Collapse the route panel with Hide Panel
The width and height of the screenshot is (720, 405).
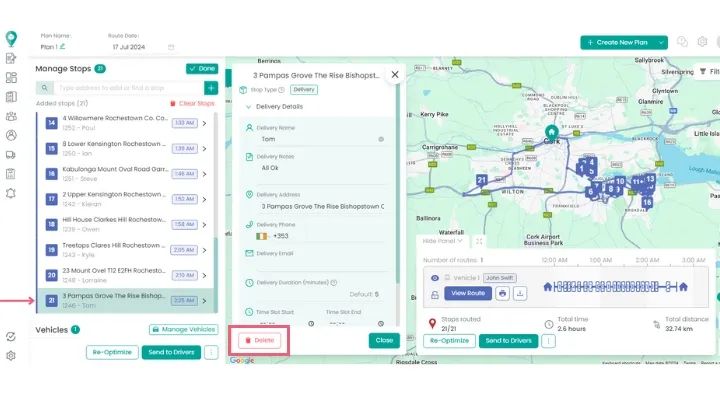pos(442,241)
